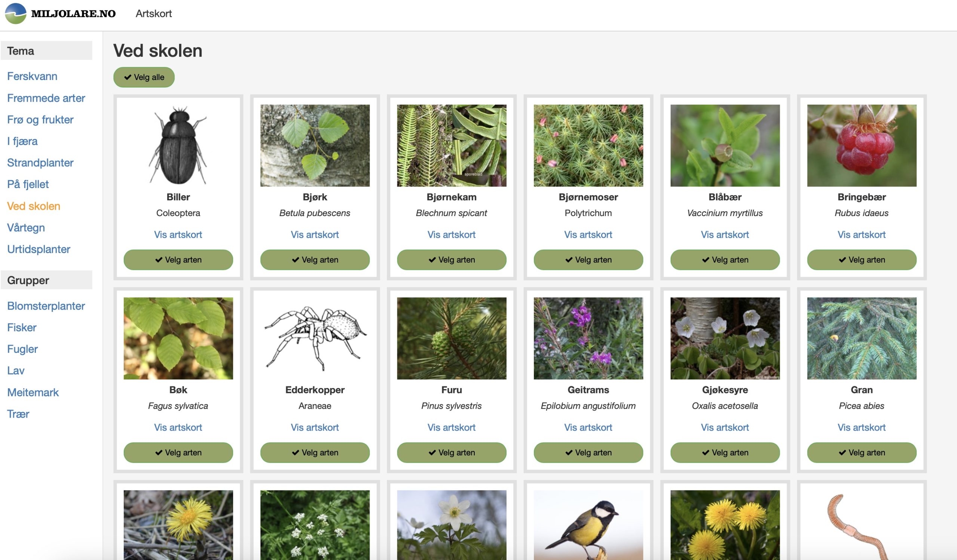The image size is (957, 560).
Task: Select Edderkopper with Velg arten
Action: tap(315, 453)
